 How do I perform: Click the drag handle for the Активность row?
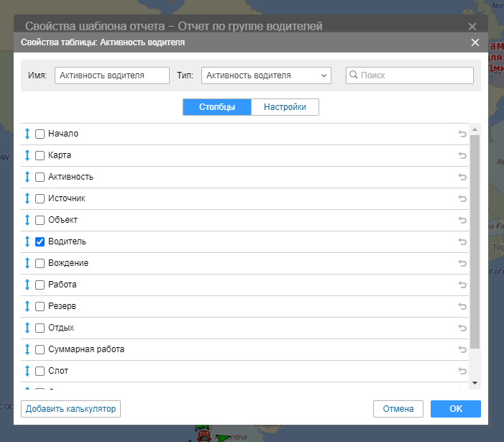coord(27,177)
